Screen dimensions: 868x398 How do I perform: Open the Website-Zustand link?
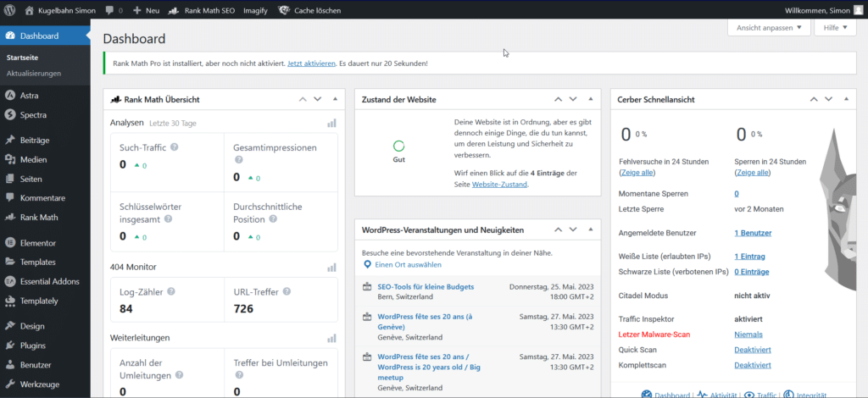499,185
